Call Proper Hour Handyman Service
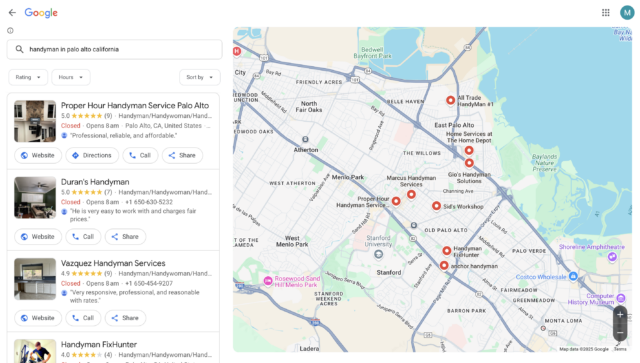Screen dimensions: 640x363 (140, 155)
